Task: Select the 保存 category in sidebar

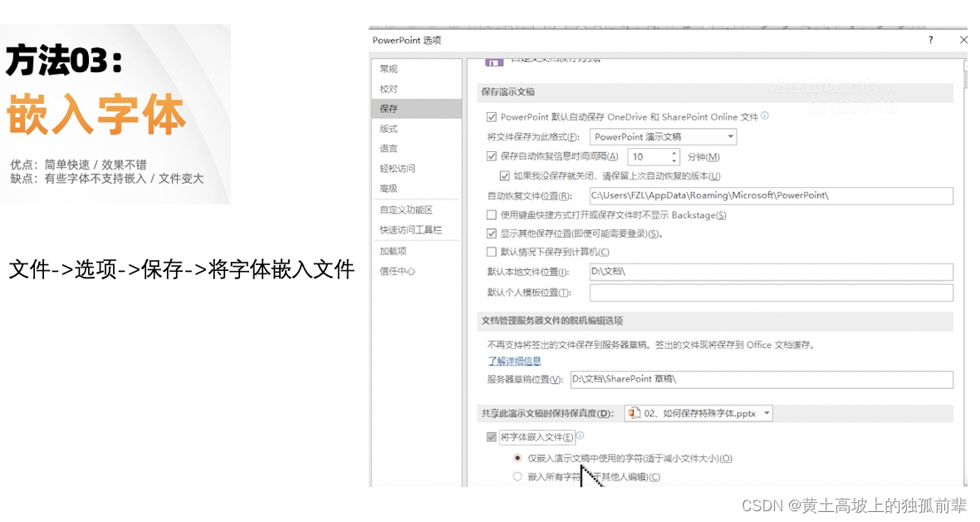Action: coord(416,109)
